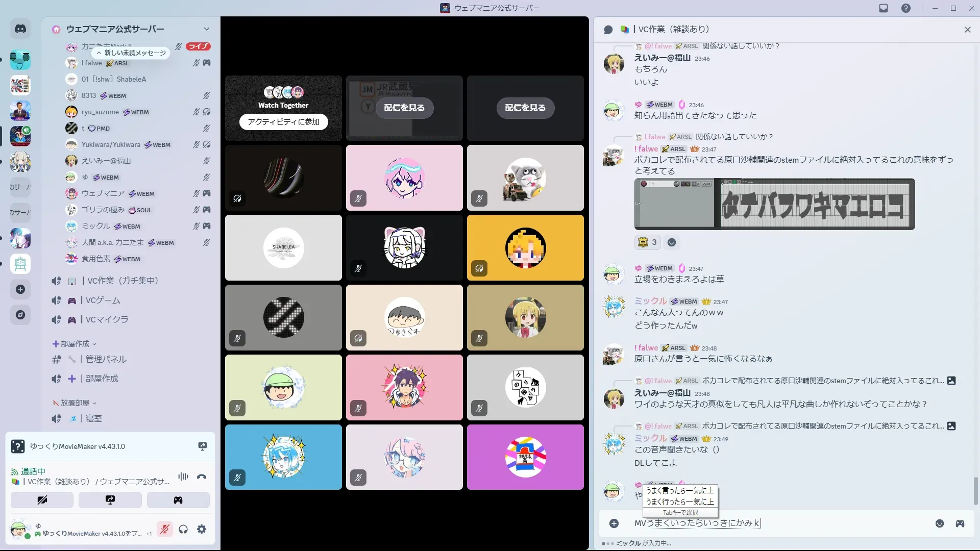
Task: Click the emoji picker in message box
Action: 939,523
